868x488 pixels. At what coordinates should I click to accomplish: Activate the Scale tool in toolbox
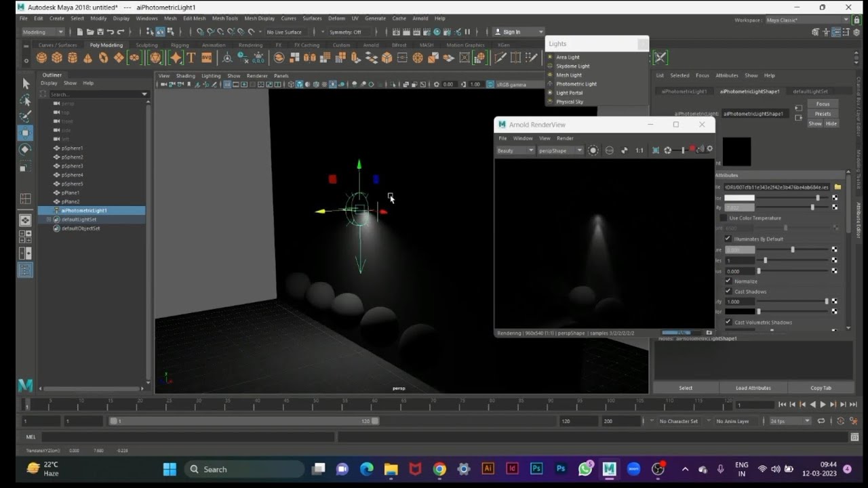(x=25, y=166)
